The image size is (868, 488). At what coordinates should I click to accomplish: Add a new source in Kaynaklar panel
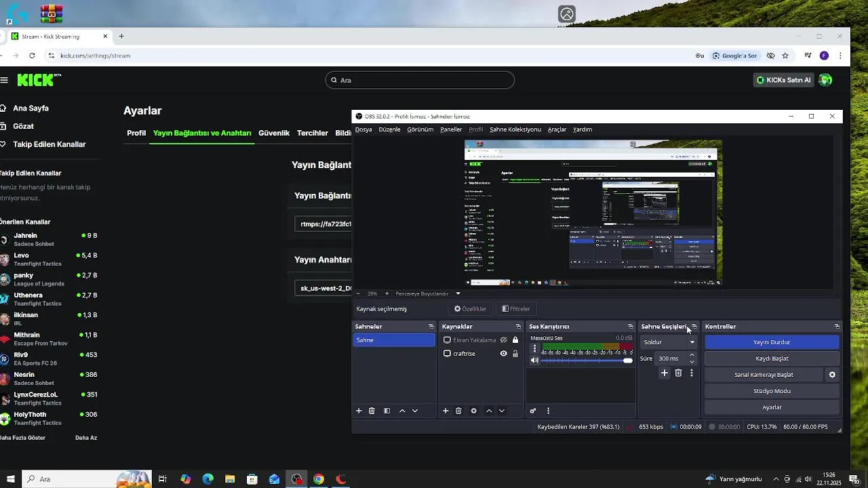[x=446, y=411]
